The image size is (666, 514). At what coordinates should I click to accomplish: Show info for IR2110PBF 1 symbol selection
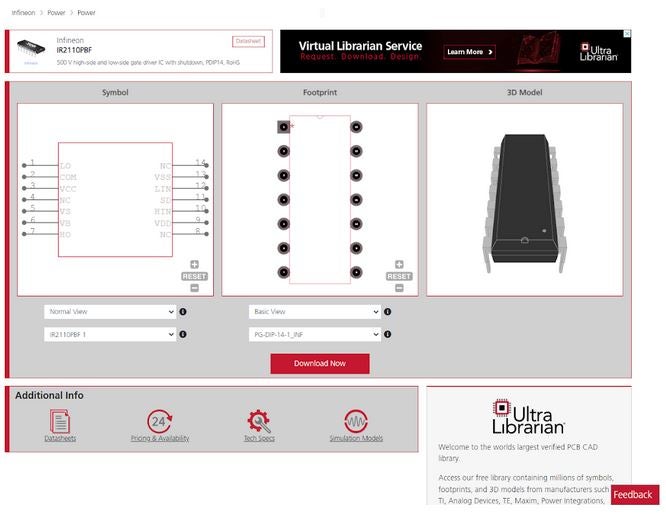183,334
